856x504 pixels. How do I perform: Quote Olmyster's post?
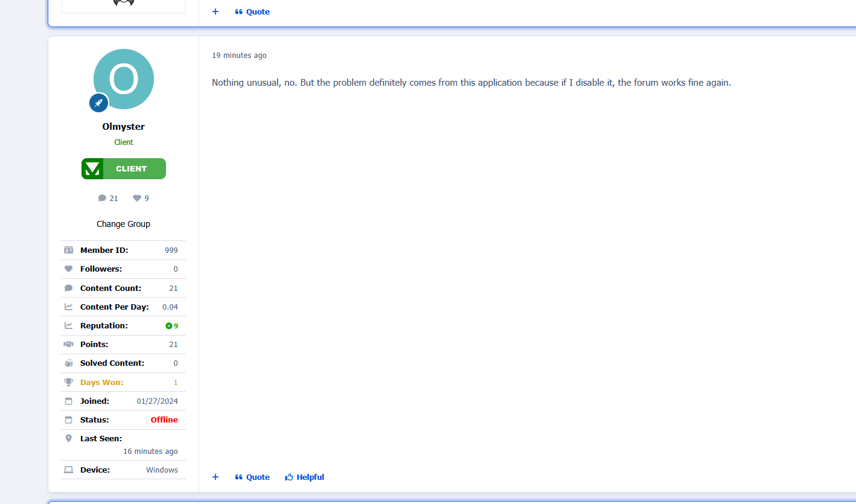tap(252, 477)
